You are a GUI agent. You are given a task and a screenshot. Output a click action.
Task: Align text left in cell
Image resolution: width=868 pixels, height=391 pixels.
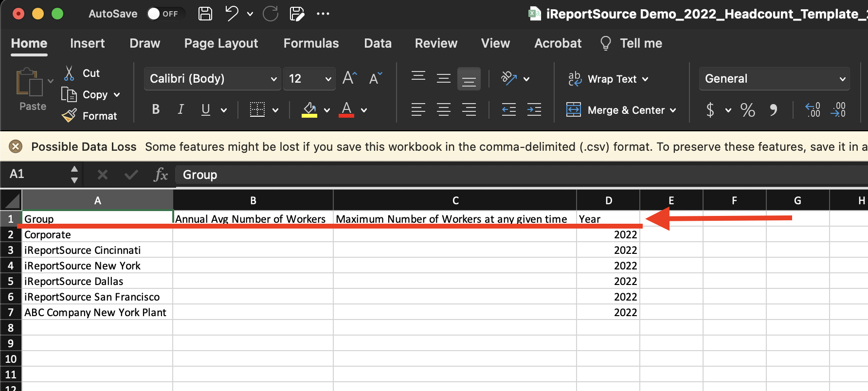point(418,109)
